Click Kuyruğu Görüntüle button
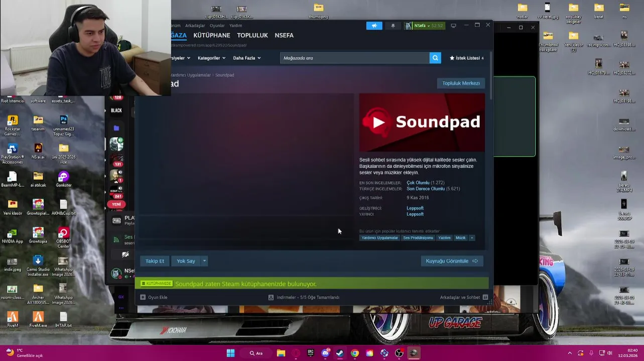Viewport: 644px width, 361px height. pos(452,261)
